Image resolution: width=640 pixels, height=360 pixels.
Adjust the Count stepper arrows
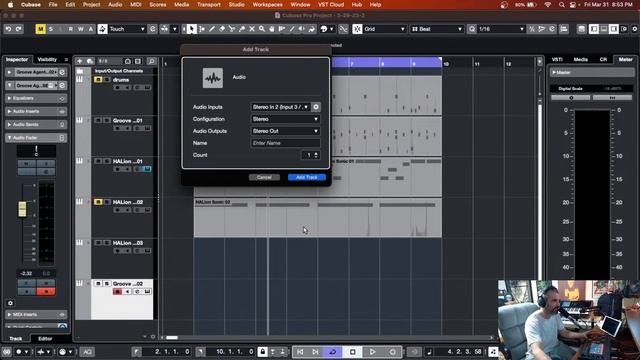(x=316, y=155)
